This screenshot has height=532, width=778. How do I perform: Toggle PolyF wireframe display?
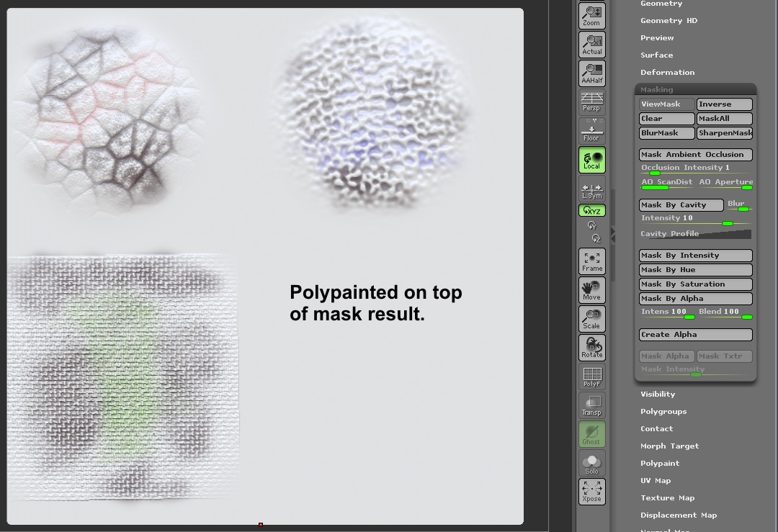[x=591, y=375]
